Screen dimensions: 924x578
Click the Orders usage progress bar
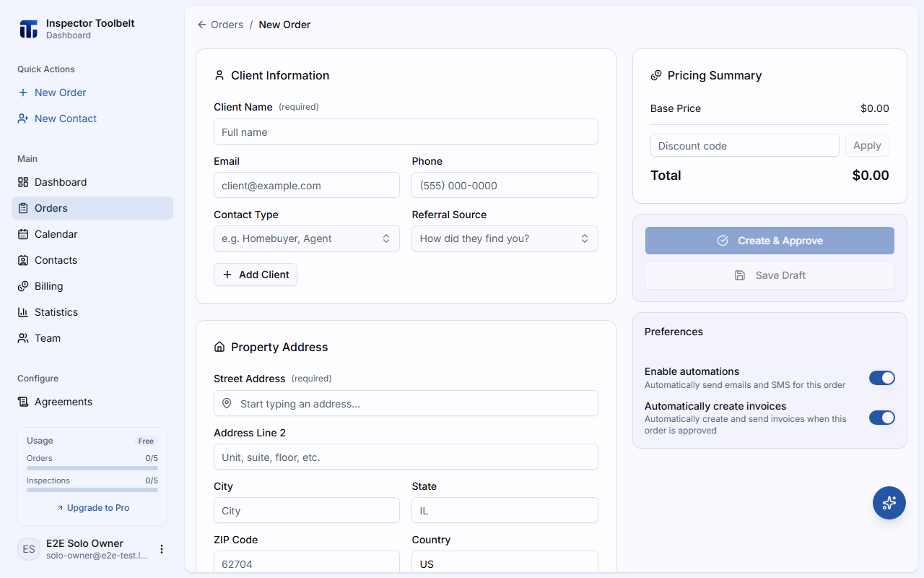(x=92, y=467)
